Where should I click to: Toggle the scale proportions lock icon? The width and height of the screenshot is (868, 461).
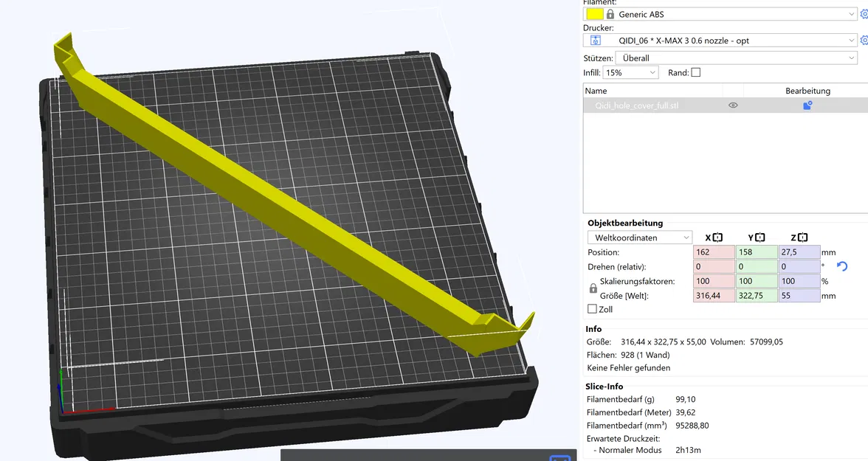[x=593, y=288]
